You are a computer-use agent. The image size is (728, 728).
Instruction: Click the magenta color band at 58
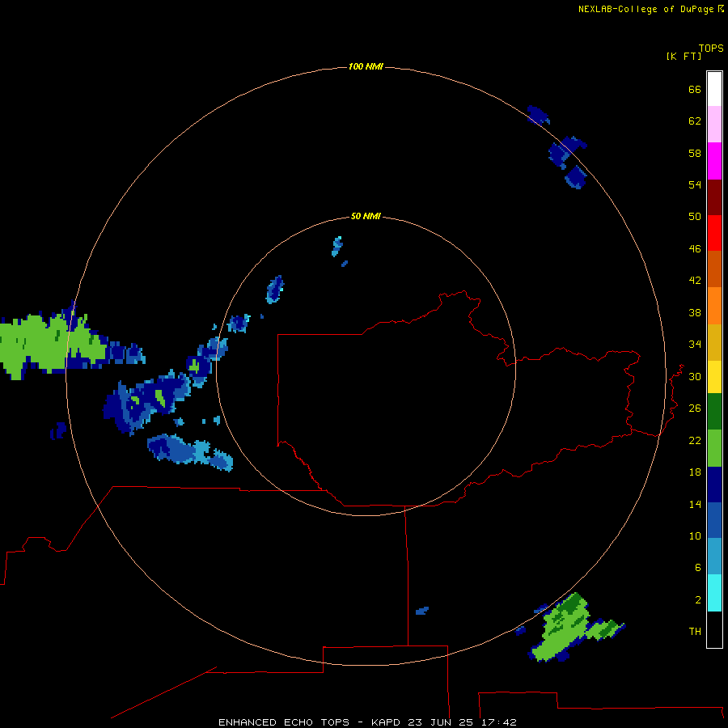tap(714, 161)
